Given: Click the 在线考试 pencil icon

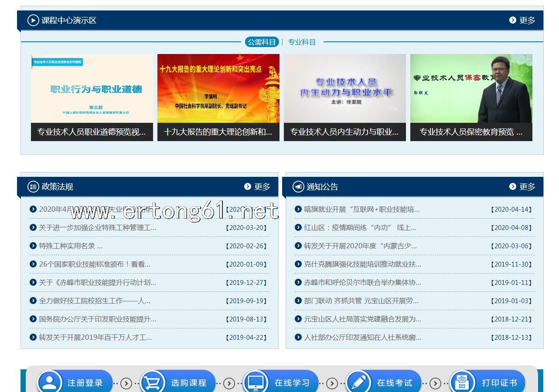Looking at the screenshot, I should point(358,382).
